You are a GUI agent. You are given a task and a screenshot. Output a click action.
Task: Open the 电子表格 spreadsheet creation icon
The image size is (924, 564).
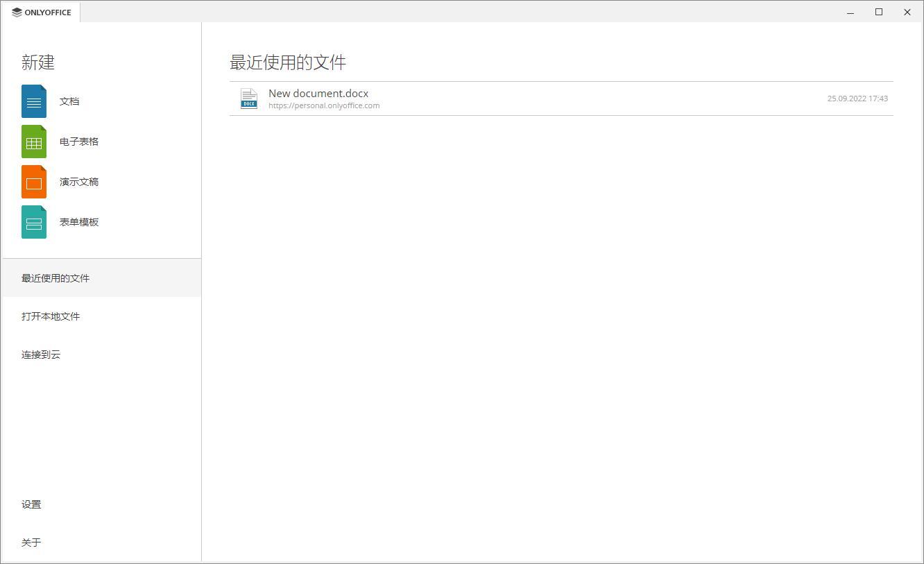(33, 141)
